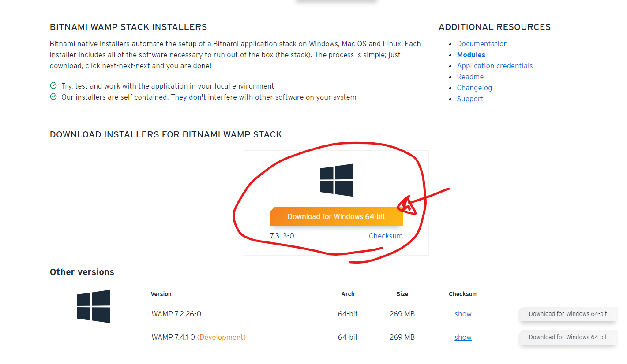Image resolution: width=627 pixels, height=364 pixels.
Task: Download WAMP 7.4.1-0 for Windows 64-bit
Action: (x=568, y=337)
